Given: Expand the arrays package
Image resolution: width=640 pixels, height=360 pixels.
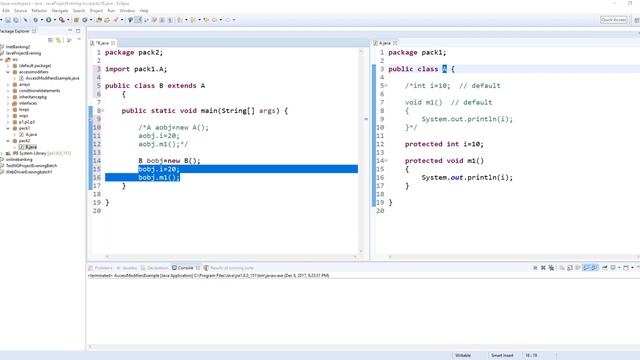Looking at the screenshot, I should [x=8, y=84].
